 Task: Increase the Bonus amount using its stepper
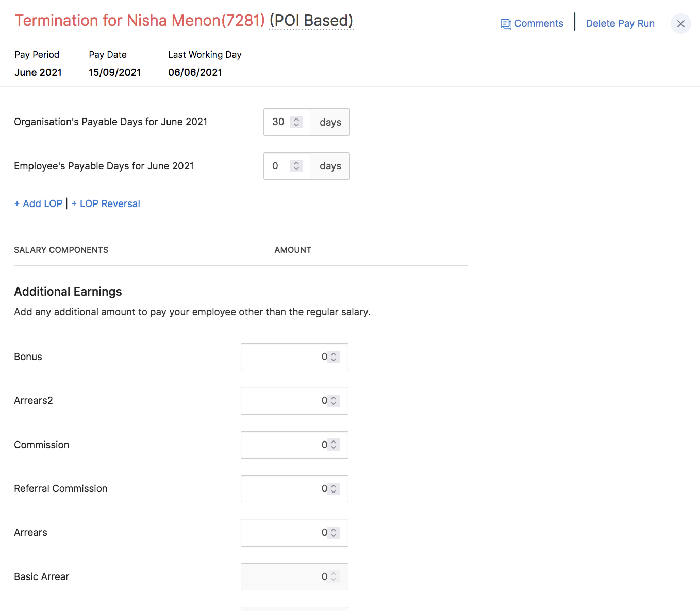335,353
